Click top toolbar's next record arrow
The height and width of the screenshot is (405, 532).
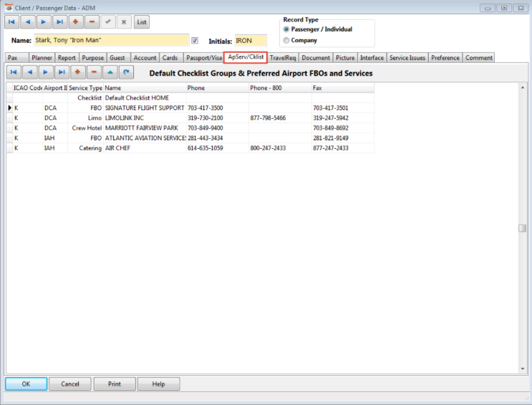pyautogui.click(x=44, y=22)
